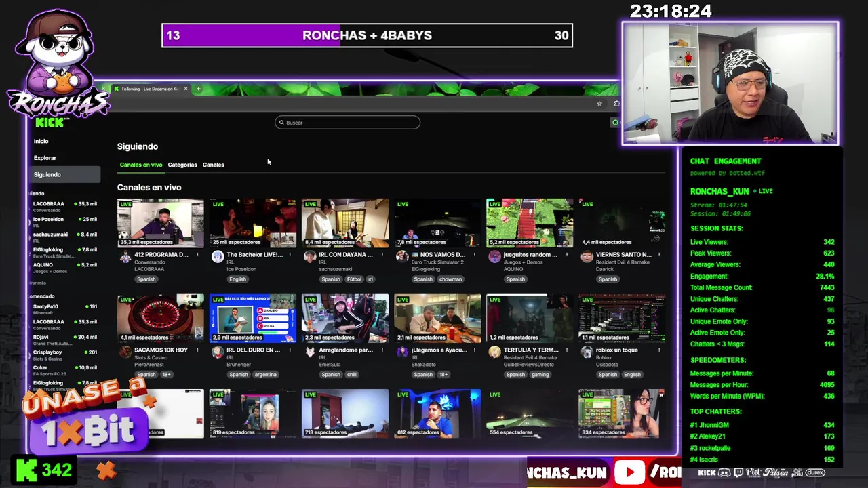868x488 pixels.
Task: Click GuibelReviewsDirecto avatar under TERTULIA Y TERM...
Action: tap(494, 352)
